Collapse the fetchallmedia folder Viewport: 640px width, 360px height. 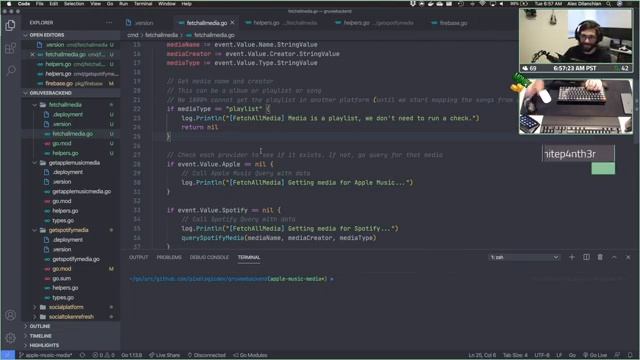pyautogui.click(x=65, y=105)
